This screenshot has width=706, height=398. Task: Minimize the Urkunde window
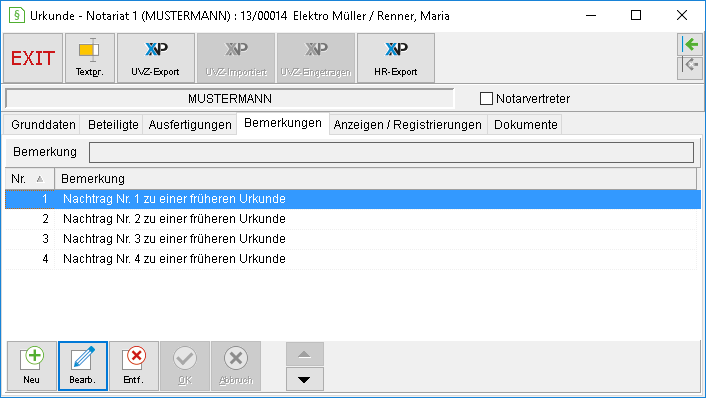(591, 15)
